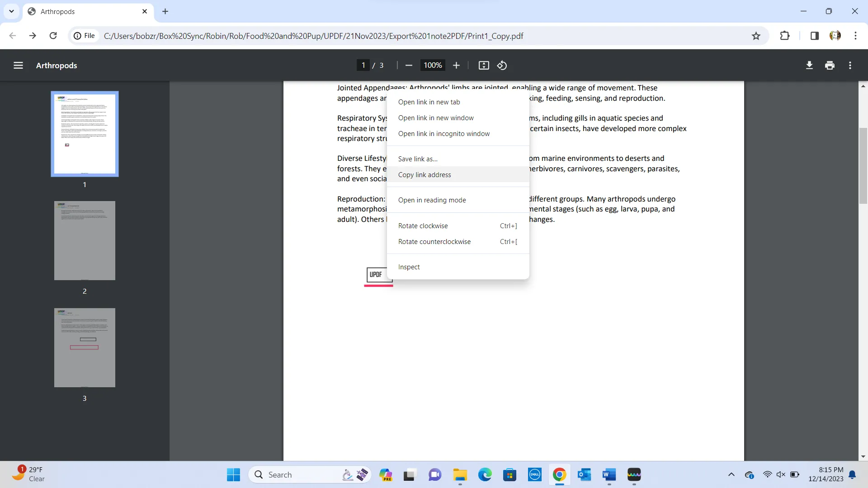Click the print icon for the document
Viewport: 868px width, 488px height.
pyautogui.click(x=830, y=65)
